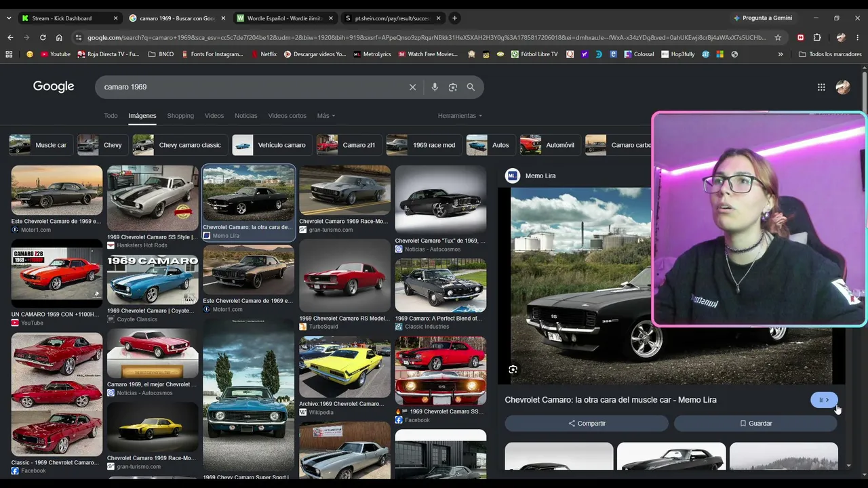Close the Stream - Kick Dashboard tab
Image resolution: width=868 pixels, height=488 pixels.
[115, 18]
